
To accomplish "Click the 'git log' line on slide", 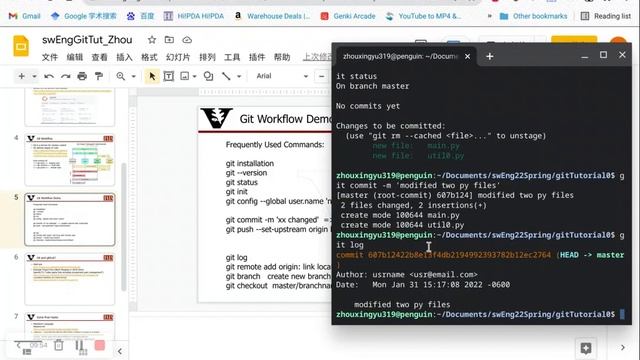I will [236, 258].
